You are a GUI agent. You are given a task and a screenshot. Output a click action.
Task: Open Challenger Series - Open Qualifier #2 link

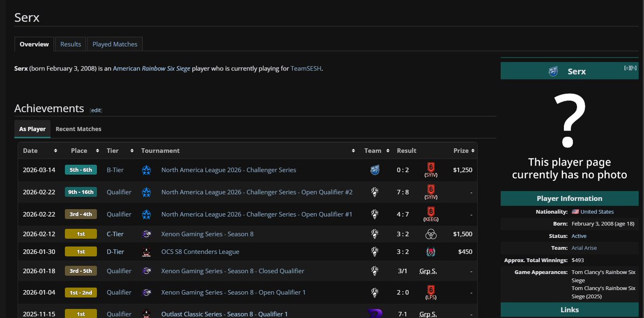tap(257, 192)
